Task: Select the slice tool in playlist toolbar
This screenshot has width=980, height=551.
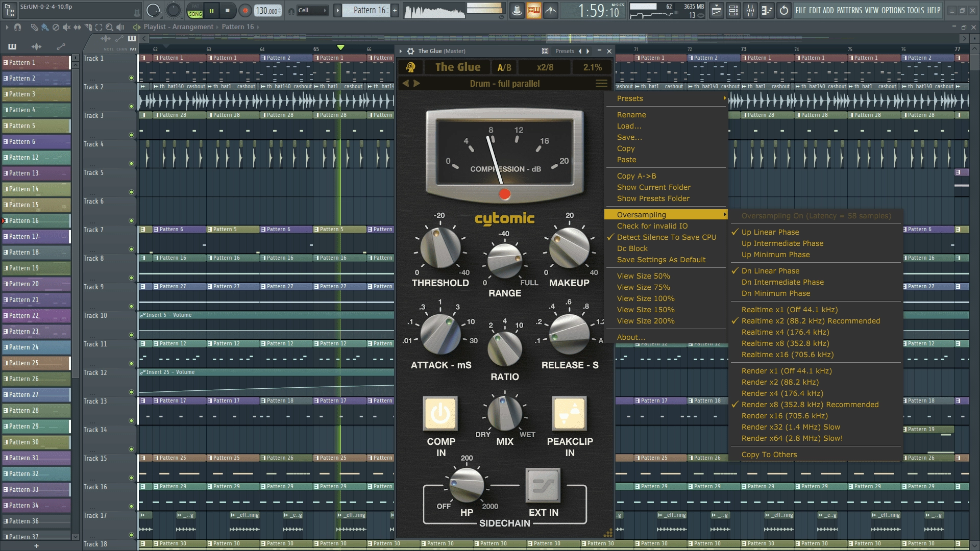Action: tap(88, 27)
